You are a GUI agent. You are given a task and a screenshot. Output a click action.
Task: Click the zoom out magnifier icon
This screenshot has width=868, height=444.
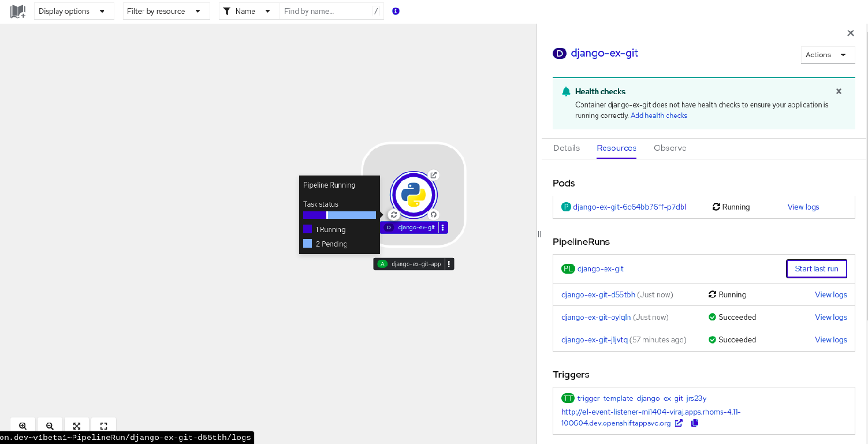coord(50,426)
